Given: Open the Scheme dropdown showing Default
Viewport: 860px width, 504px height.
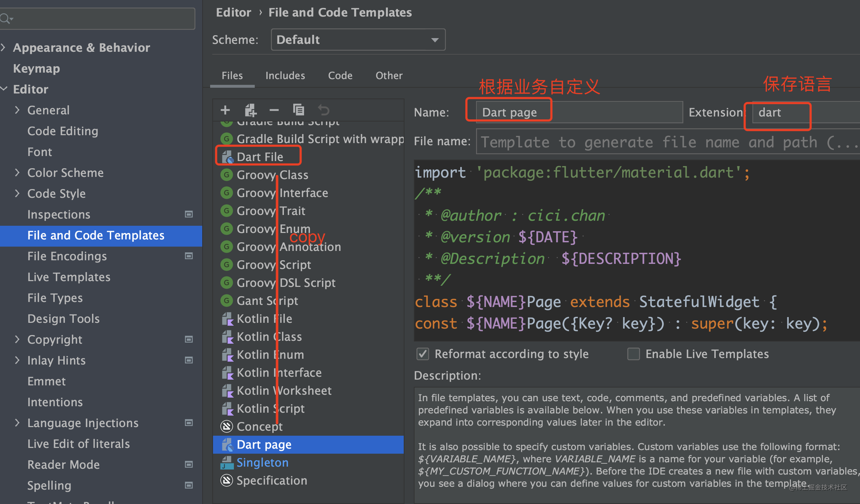Looking at the screenshot, I should 358,40.
